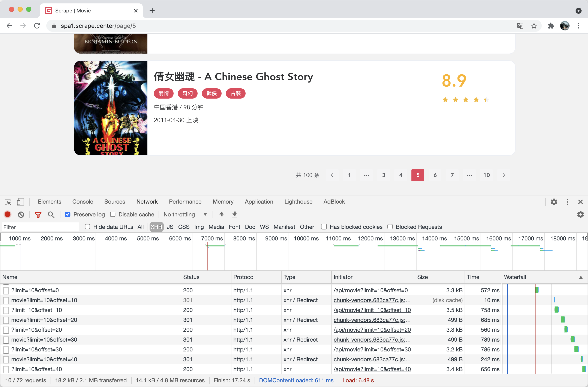This screenshot has height=387, width=588.
Task: Filter requests by JS type
Action: (170, 227)
